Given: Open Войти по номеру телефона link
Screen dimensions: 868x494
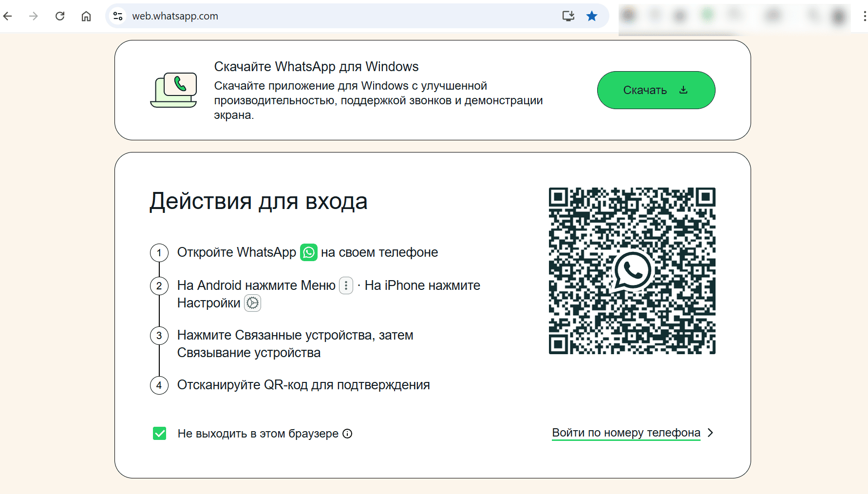Looking at the screenshot, I should click(626, 433).
